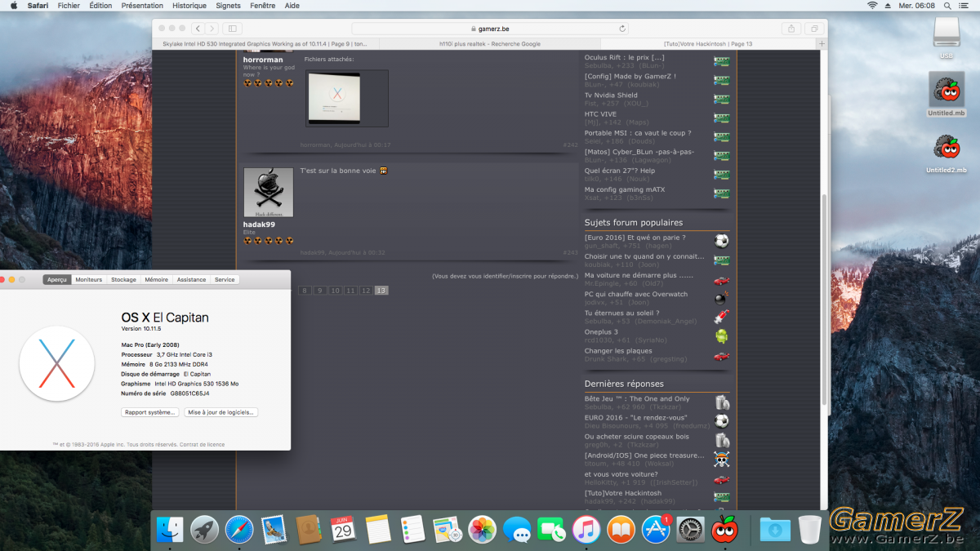The width and height of the screenshot is (980, 551).
Task: Click Wi-Fi status icon in menu bar
Action: (x=872, y=6)
